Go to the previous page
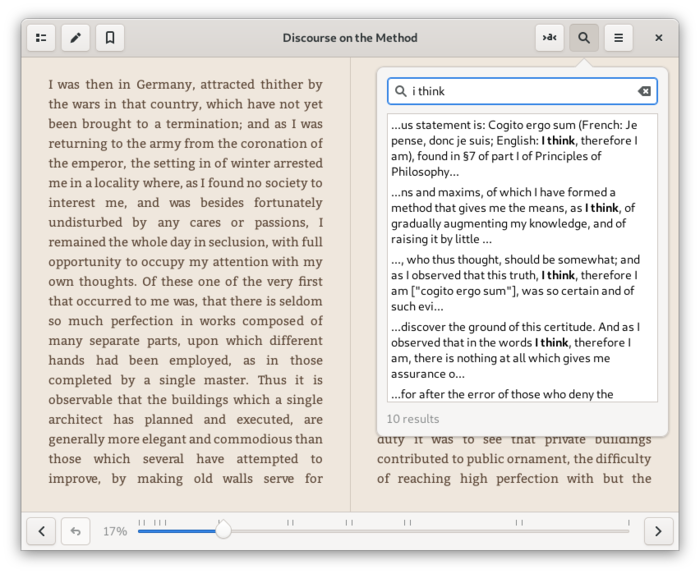This screenshot has width=700, height=574. [41, 531]
